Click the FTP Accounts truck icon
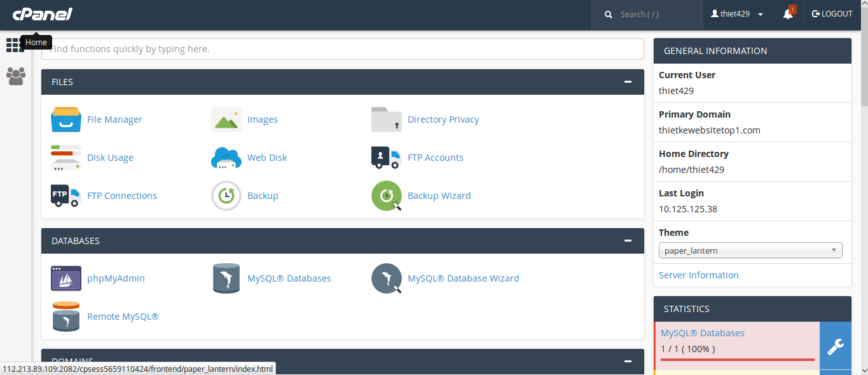The image size is (868, 375). pyautogui.click(x=387, y=158)
